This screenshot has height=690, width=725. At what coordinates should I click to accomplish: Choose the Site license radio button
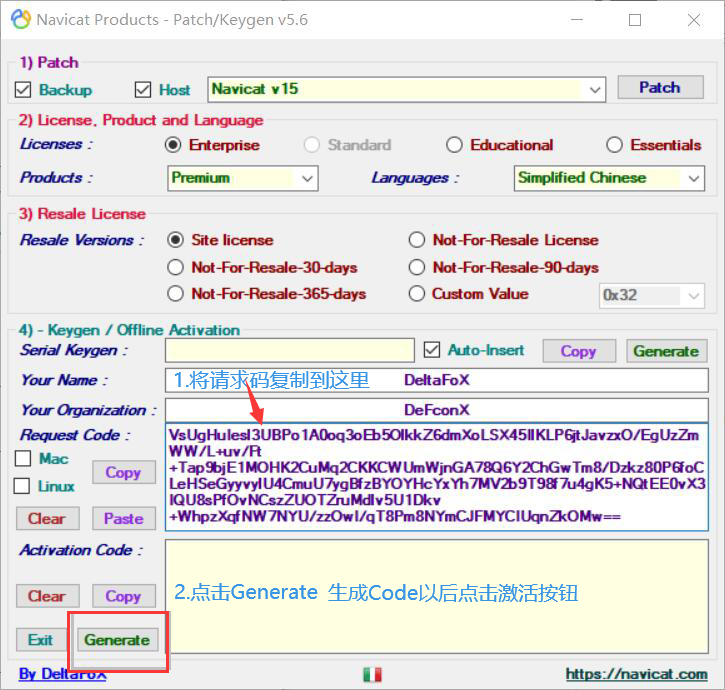[x=175, y=240]
